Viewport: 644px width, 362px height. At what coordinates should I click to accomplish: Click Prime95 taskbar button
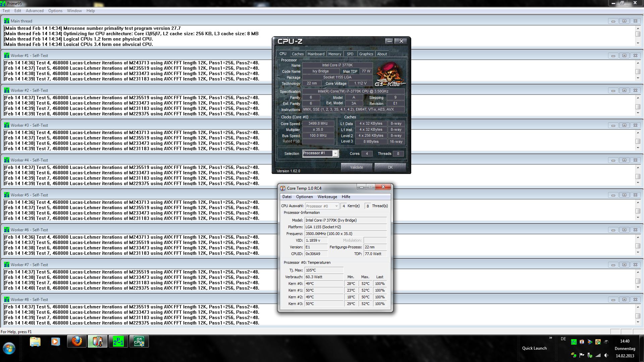pos(118,342)
